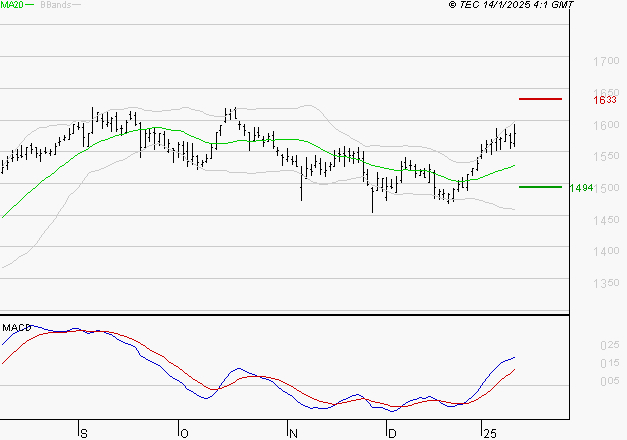Click the 005 MACD scale label
Image resolution: width=627 pixels, height=440 pixels.
610,381
